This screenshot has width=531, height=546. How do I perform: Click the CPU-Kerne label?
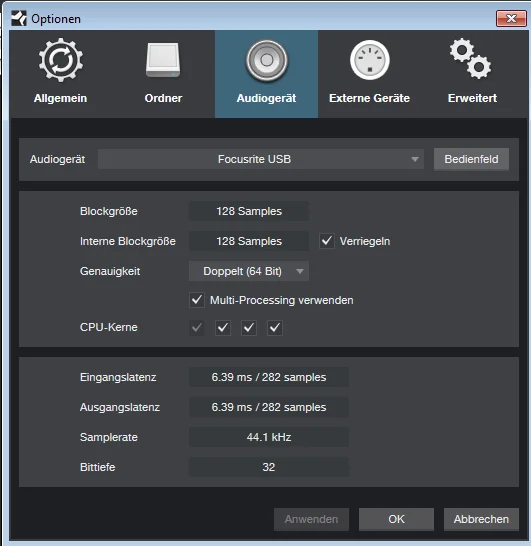click(109, 327)
